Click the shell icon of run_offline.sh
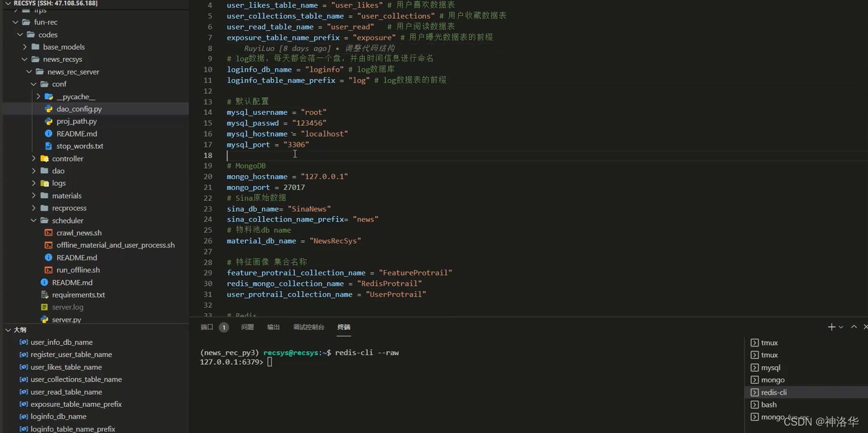This screenshot has height=433, width=868. coord(48,270)
